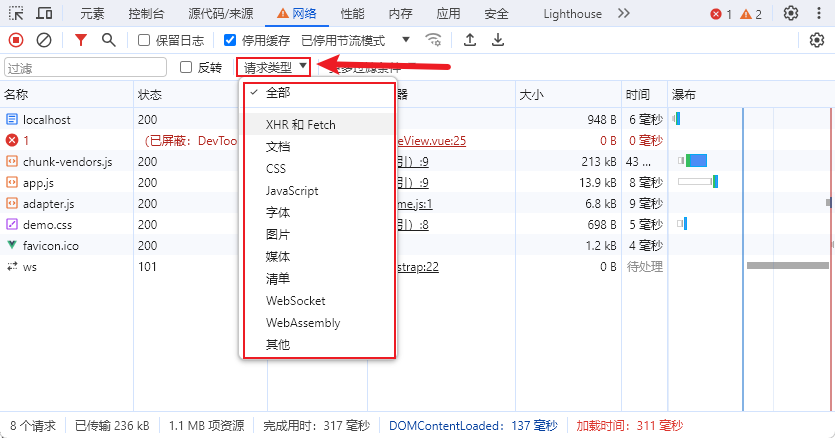Sort by the 瀑布 column header

coord(751,95)
